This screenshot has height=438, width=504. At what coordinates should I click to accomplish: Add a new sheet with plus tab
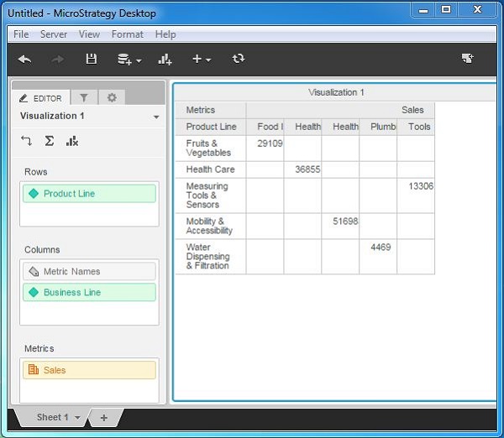pyautogui.click(x=103, y=418)
